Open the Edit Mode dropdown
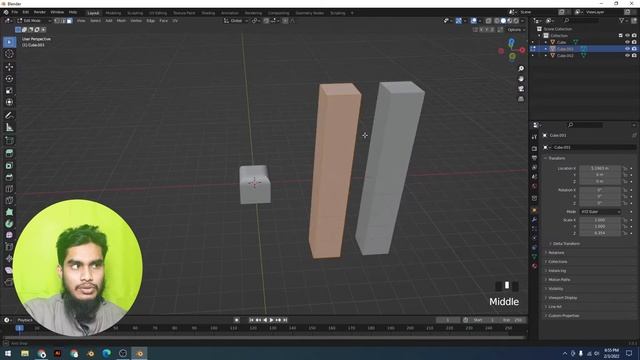 [x=34, y=20]
